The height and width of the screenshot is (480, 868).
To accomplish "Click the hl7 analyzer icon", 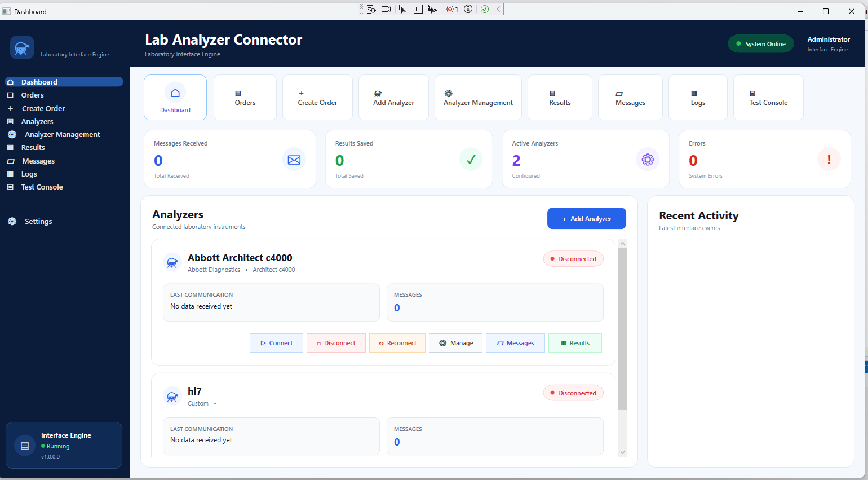I will 172,397.
